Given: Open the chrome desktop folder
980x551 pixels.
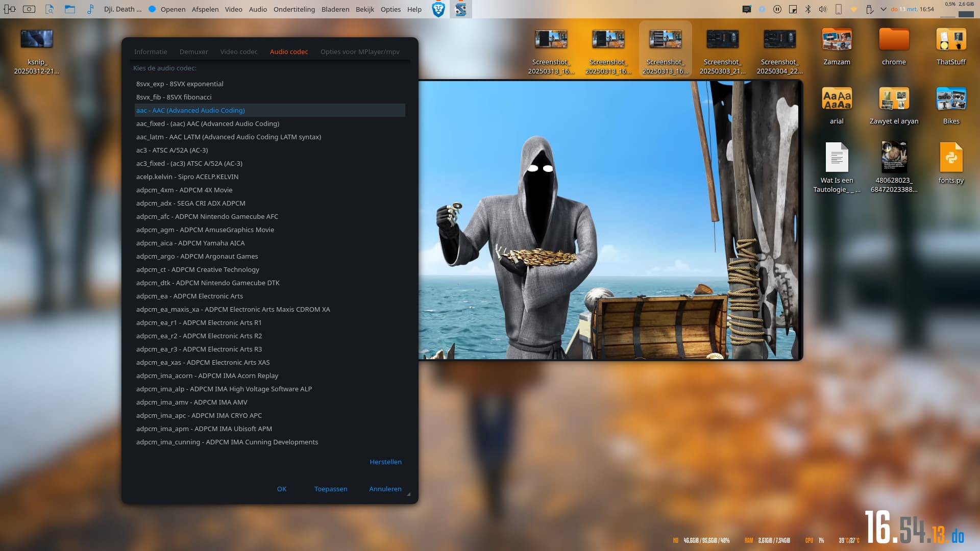Looking at the screenshot, I should tap(894, 47).
